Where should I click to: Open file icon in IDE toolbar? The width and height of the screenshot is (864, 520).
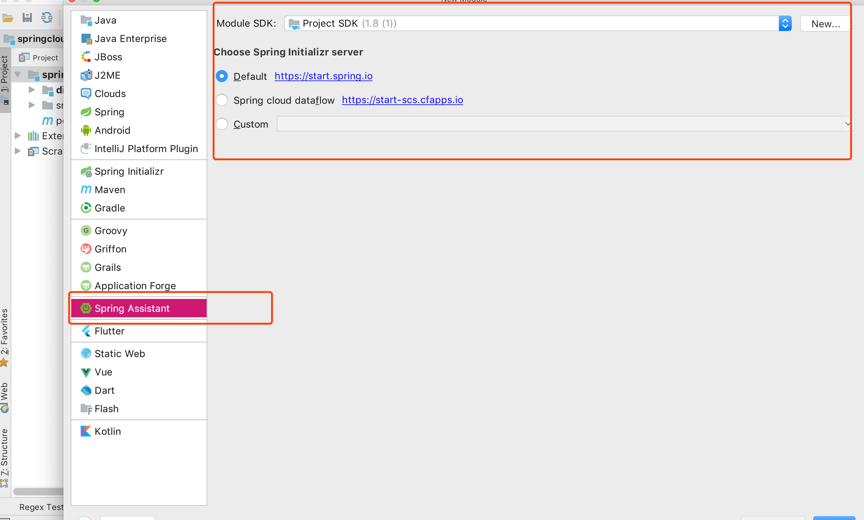pos(8,18)
